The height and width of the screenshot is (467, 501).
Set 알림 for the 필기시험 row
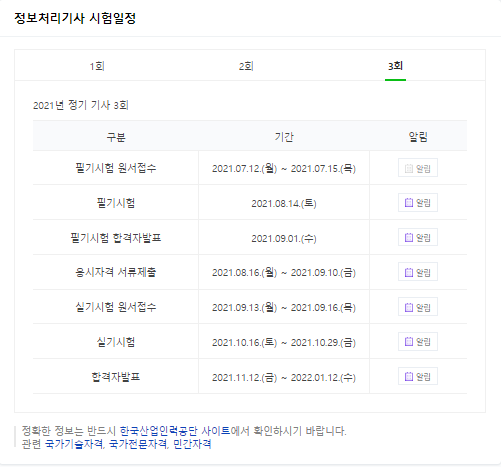[418, 202]
